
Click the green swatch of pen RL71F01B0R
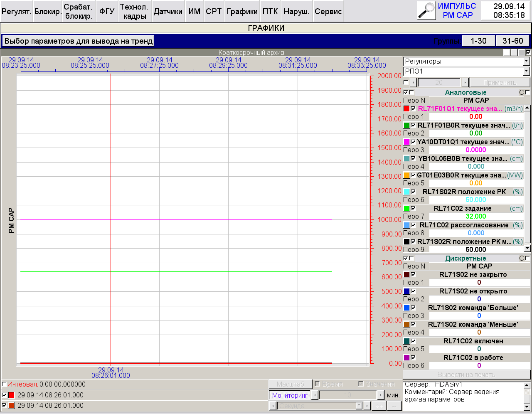pos(406,125)
